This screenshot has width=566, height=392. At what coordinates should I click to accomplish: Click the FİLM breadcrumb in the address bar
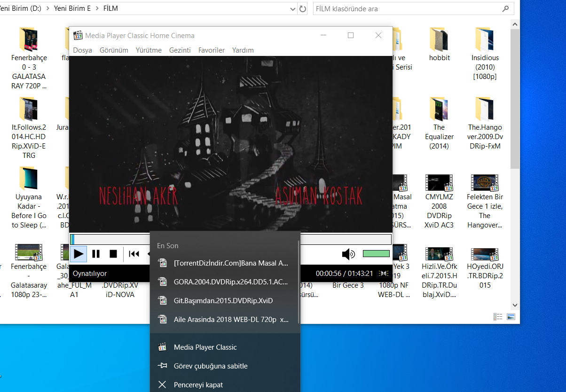pyautogui.click(x=110, y=8)
